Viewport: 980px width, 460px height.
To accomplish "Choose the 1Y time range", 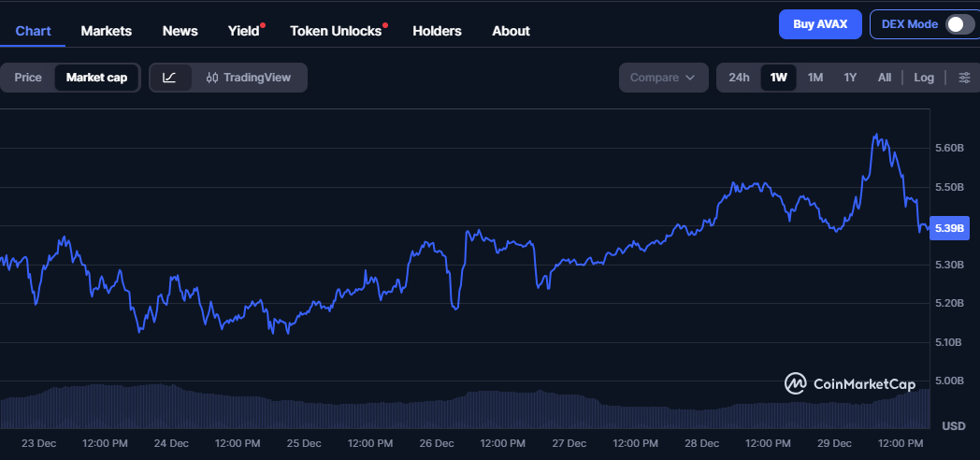I will pos(850,78).
